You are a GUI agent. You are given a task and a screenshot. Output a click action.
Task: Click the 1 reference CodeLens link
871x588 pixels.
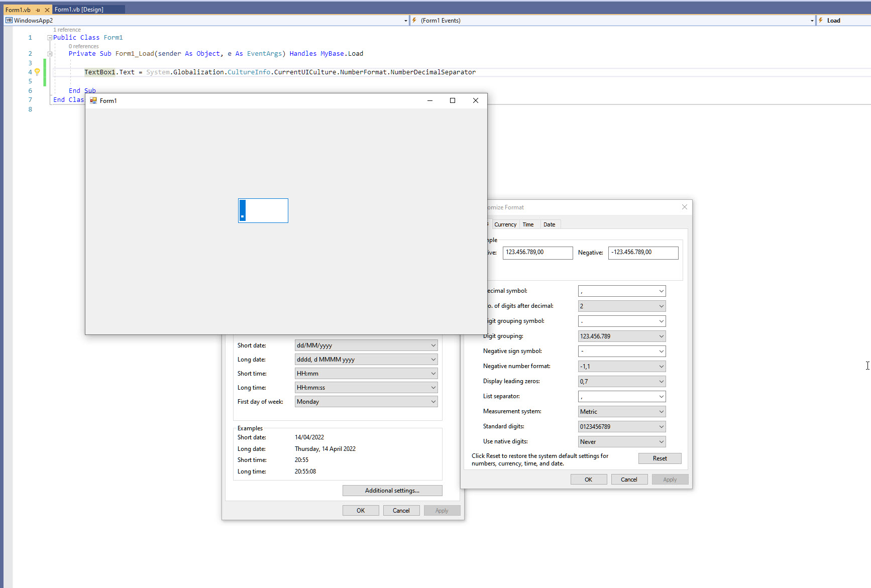point(67,30)
